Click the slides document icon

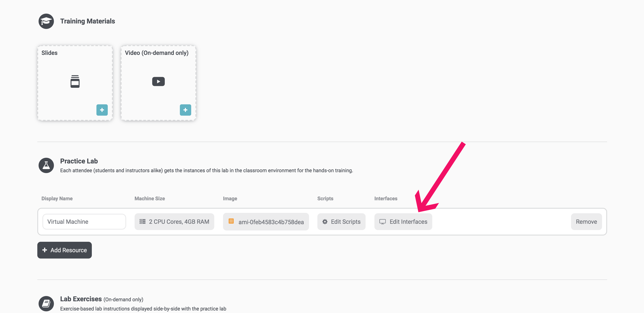[75, 81]
